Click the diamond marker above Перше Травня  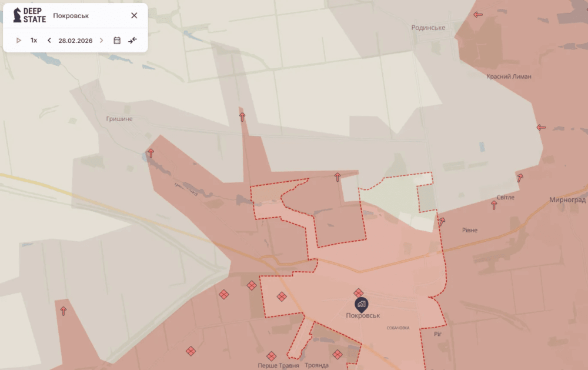click(x=271, y=356)
